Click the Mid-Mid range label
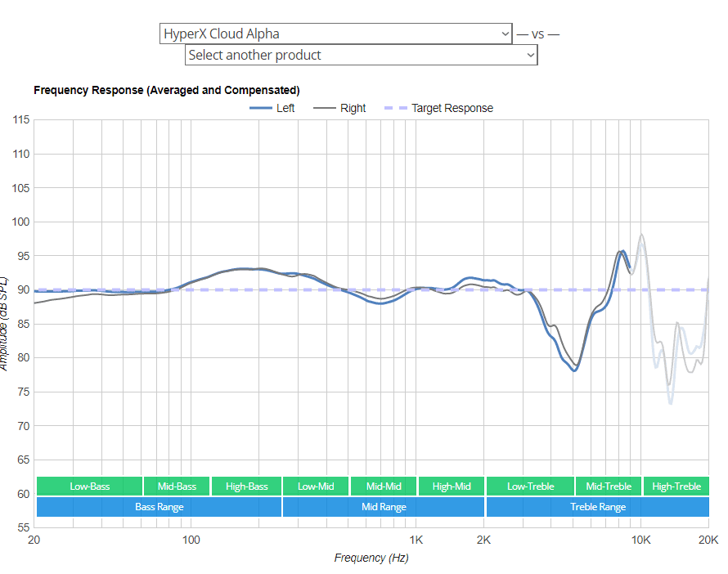The image size is (728, 574). coord(384,487)
